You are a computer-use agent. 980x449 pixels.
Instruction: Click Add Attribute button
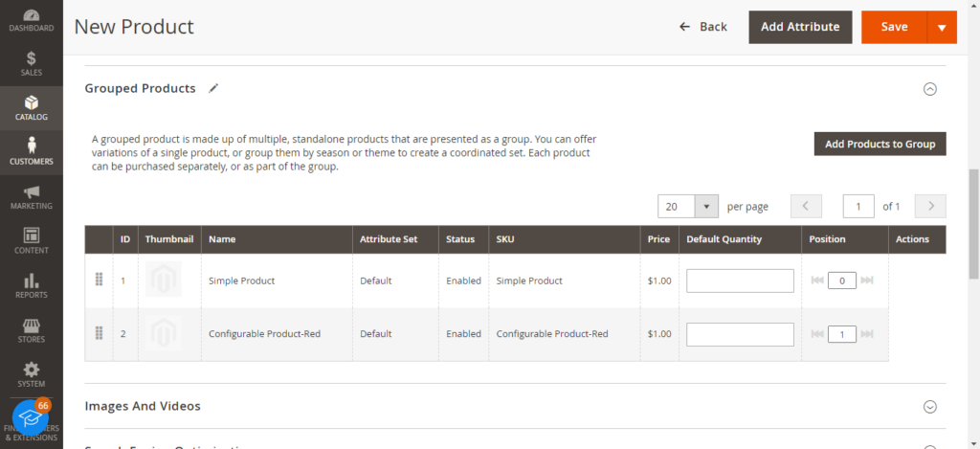point(800,27)
